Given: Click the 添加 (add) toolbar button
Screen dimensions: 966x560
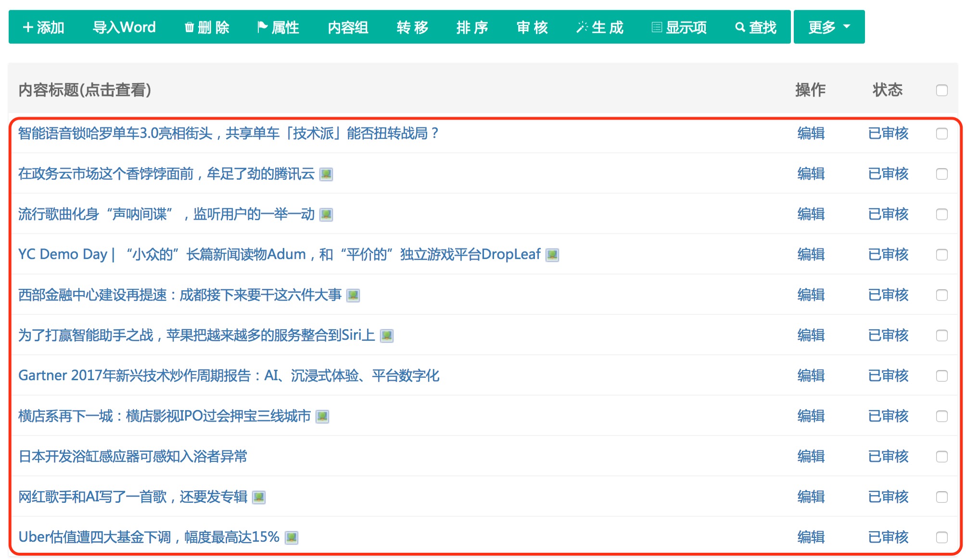Looking at the screenshot, I should click(x=43, y=27).
